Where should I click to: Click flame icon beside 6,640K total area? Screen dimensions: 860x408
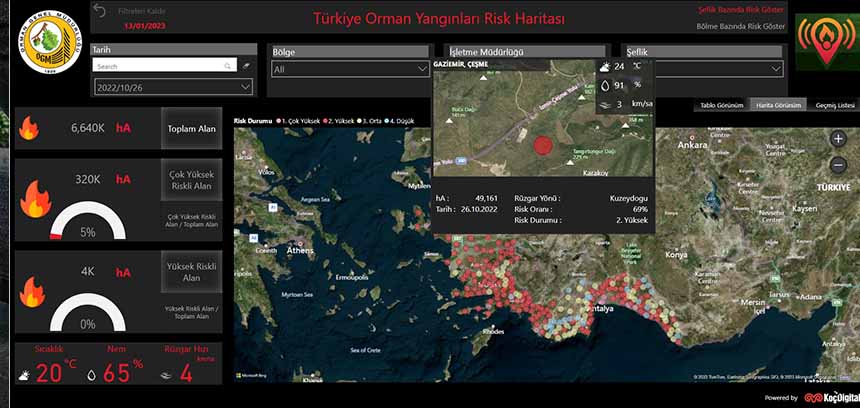click(29, 129)
